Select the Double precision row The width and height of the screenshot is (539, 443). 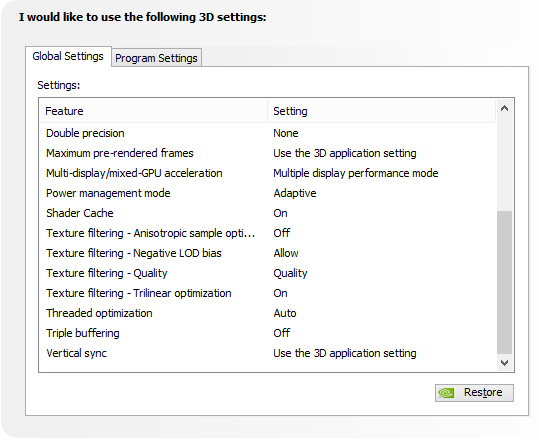[268, 133]
